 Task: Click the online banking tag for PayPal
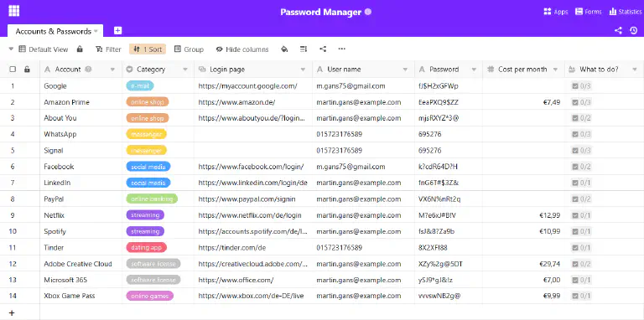[x=152, y=199]
